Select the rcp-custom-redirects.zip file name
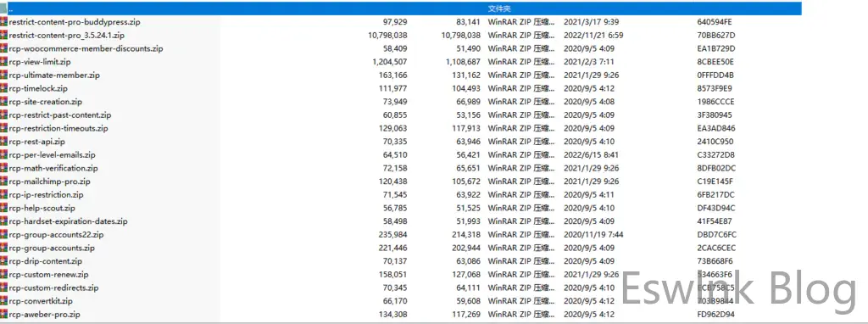 54,288
